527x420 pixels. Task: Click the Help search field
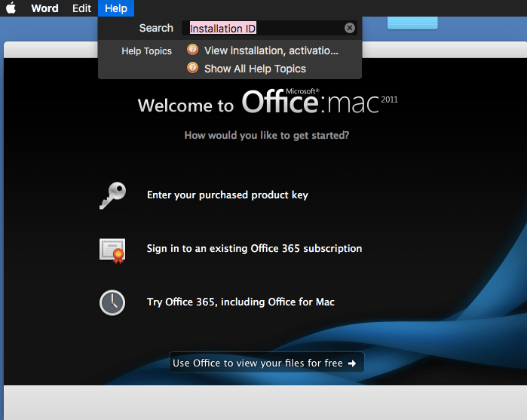(269, 28)
